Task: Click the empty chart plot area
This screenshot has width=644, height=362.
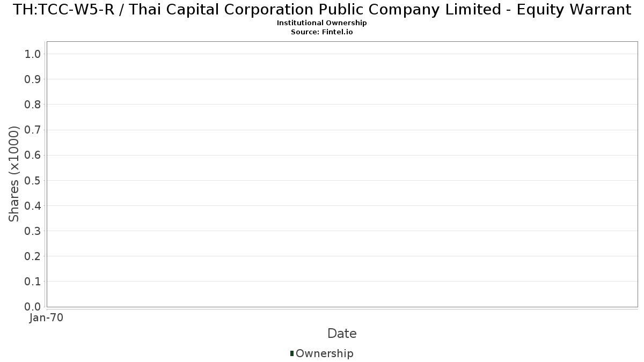Action: [342, 174]
